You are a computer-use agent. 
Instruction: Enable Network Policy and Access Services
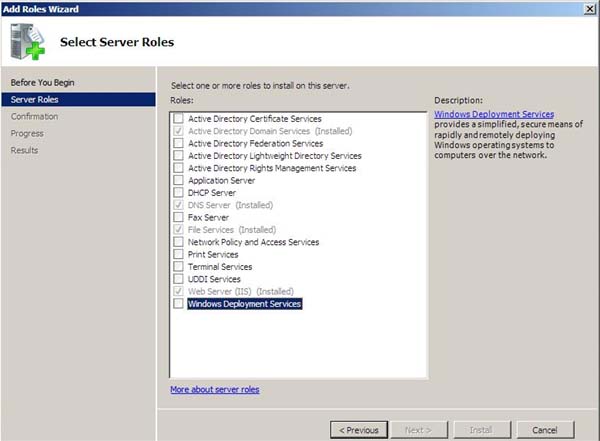[178, 242]
